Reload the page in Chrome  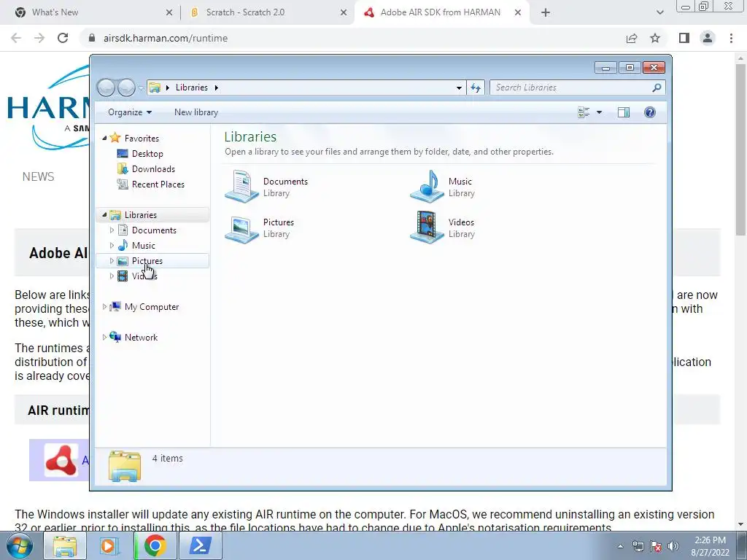(63, 38)
